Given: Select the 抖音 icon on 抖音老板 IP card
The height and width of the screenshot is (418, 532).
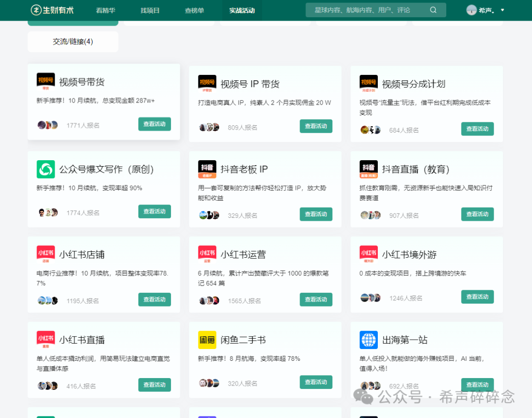Looking at the screenshot, I should (207, 169).
